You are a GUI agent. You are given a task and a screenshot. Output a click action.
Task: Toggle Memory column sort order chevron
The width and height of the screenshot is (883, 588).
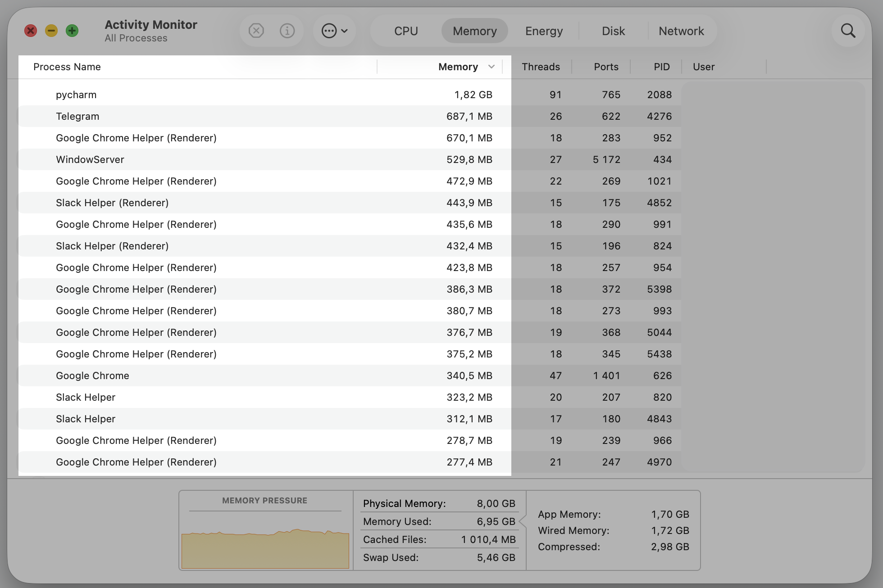tap(491, 67)
